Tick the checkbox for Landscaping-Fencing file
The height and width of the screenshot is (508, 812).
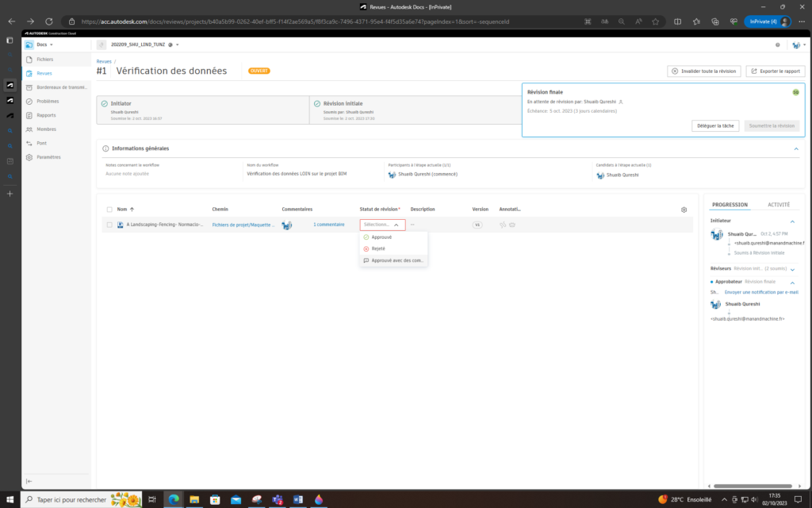pyautogui.click(x=109, y=225)
